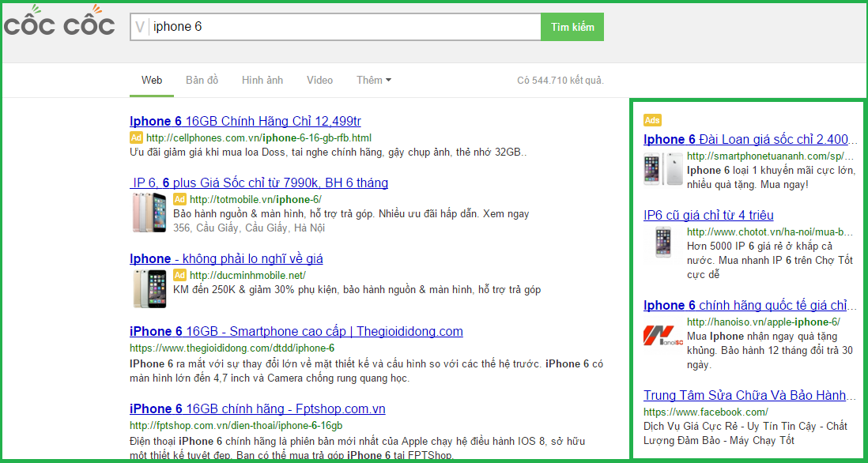This screenshot has height=463, width=868.
Task: Open the Thegioididong.com iPhone 6 result
Action: [x=296, y=331]
